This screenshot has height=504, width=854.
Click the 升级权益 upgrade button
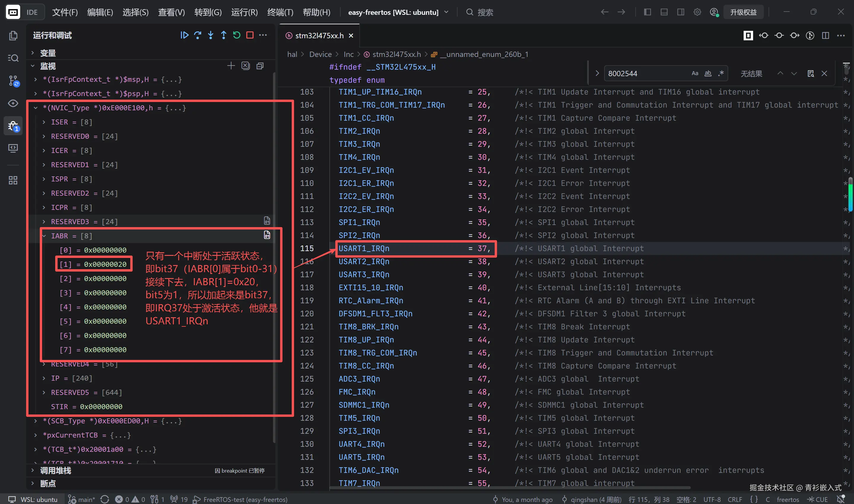(x=743, y=12)
